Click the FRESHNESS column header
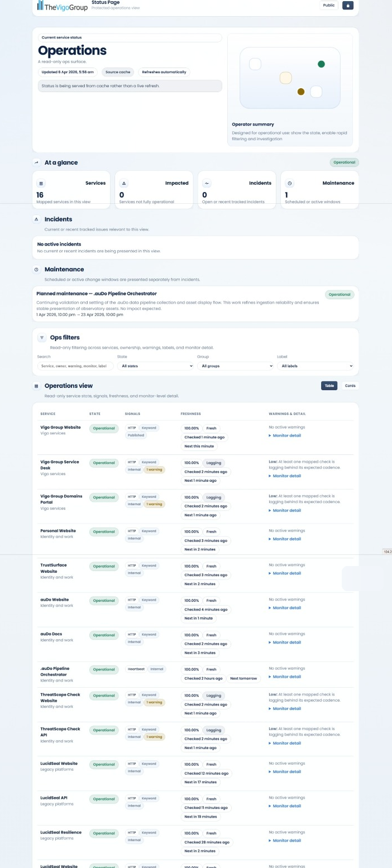 [x=190, y=414]
